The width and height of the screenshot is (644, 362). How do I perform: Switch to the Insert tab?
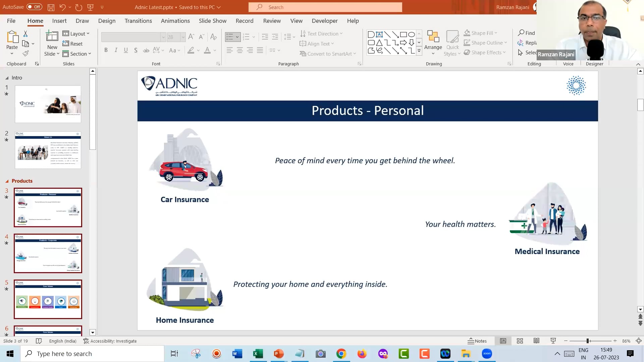[59, 21]
